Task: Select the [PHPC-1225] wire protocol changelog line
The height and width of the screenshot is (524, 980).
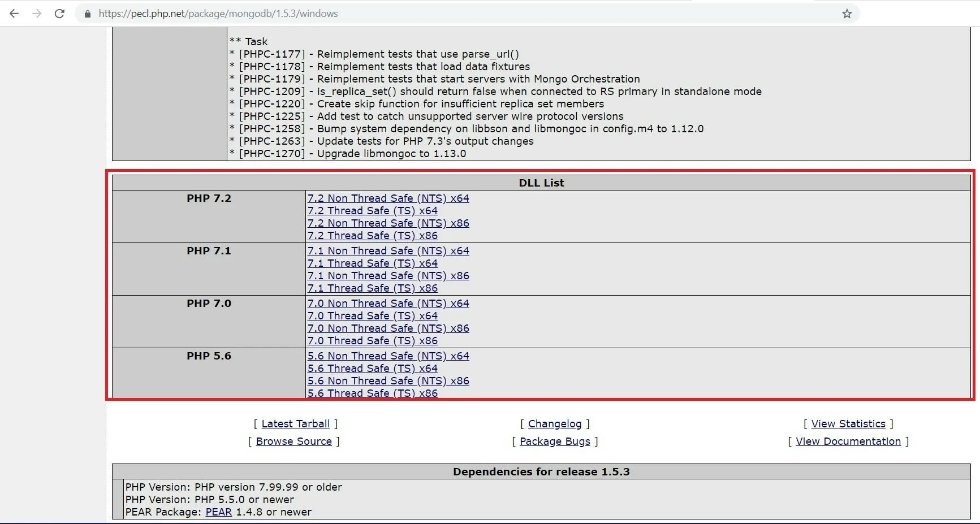Action: (x=426, y=116)
